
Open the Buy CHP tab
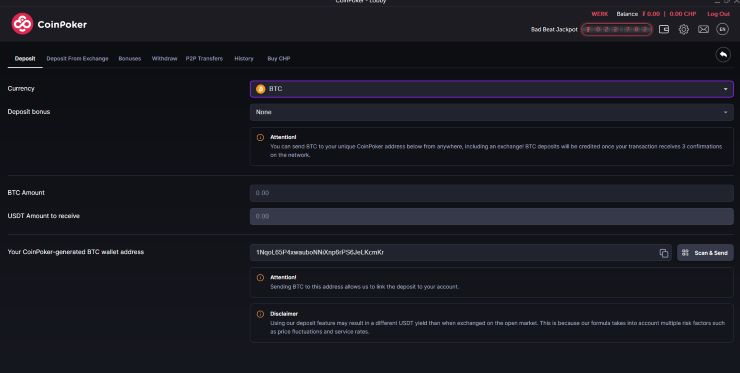[x=279, y=59]
